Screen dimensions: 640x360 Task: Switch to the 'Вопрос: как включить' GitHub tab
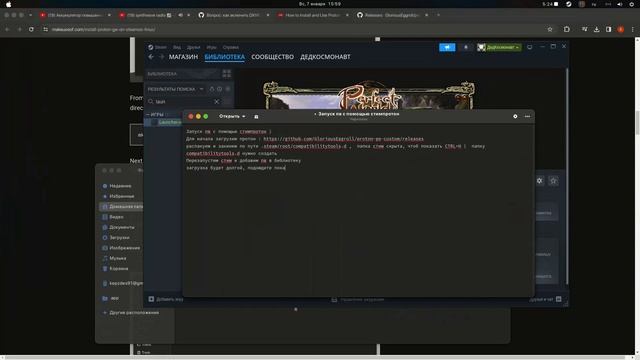233,15
